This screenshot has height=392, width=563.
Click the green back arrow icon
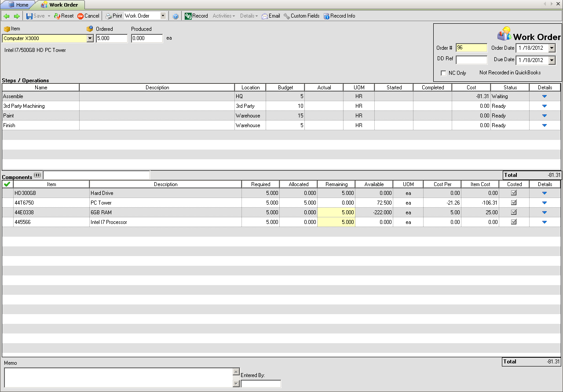tap(6, 16)
